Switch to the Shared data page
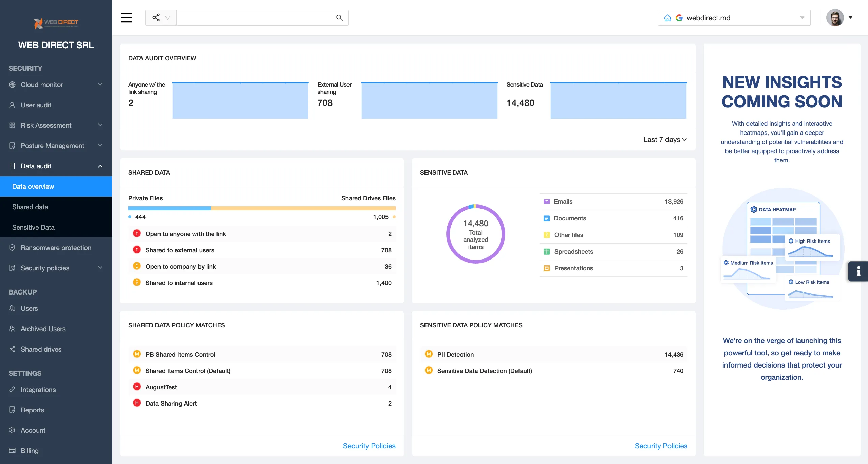 click(30, 207)
